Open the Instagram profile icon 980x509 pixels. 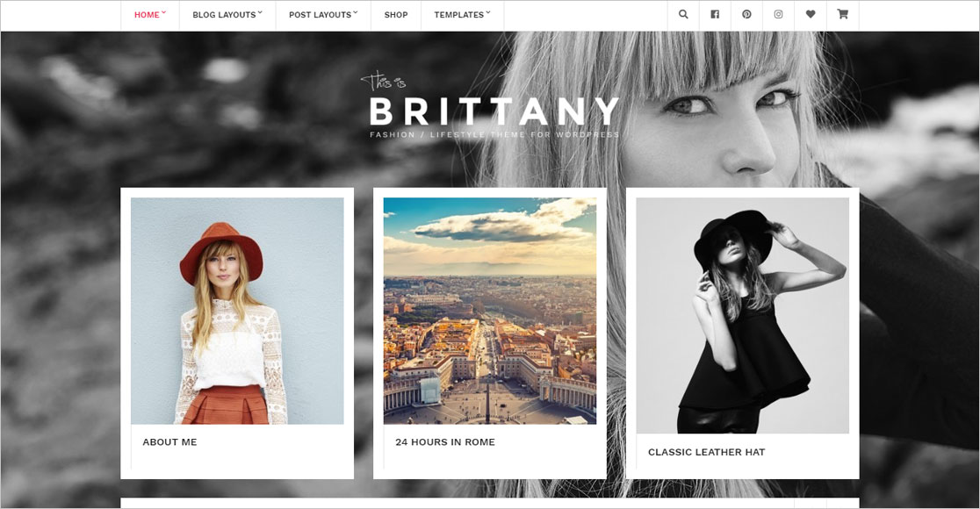click(x=778, y=14)
